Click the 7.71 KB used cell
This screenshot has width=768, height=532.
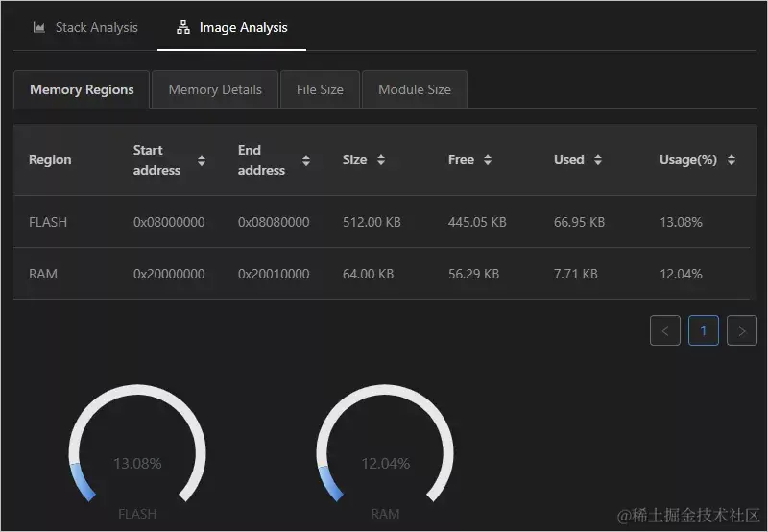(x=576, y=274)
